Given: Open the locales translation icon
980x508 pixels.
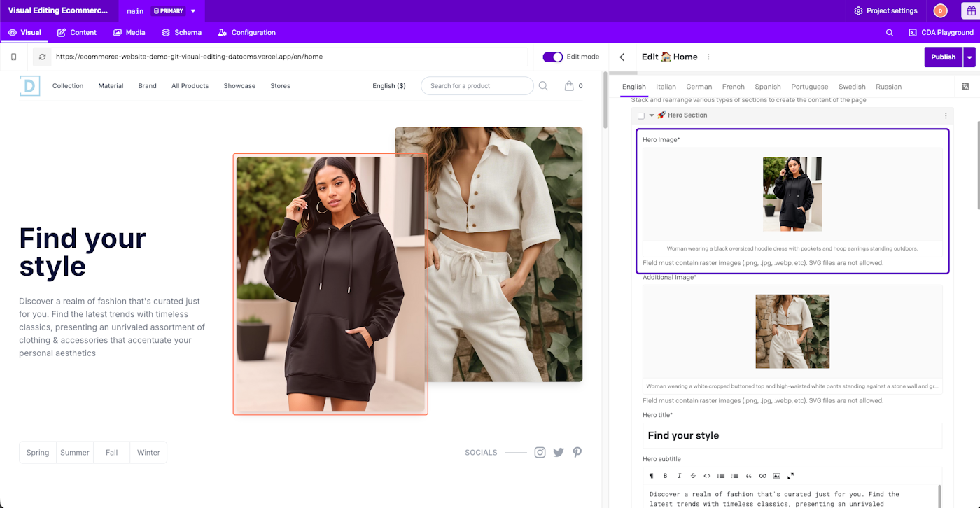Looking at the screenshot, I should pos(965,86).
